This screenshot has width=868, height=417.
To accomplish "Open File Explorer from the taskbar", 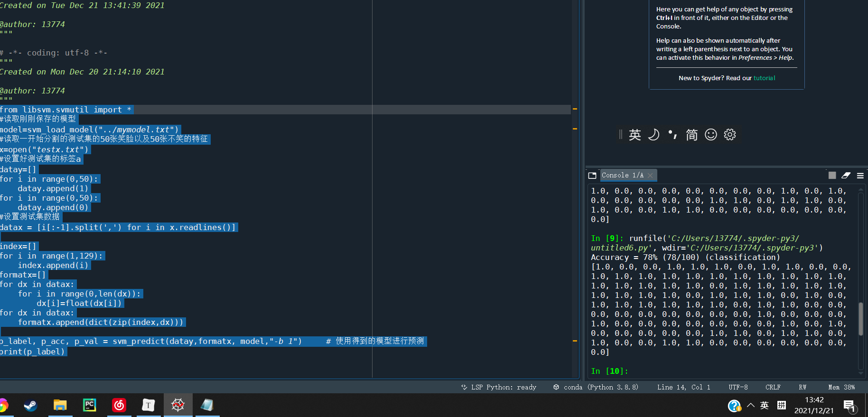I will pos(60,405).
